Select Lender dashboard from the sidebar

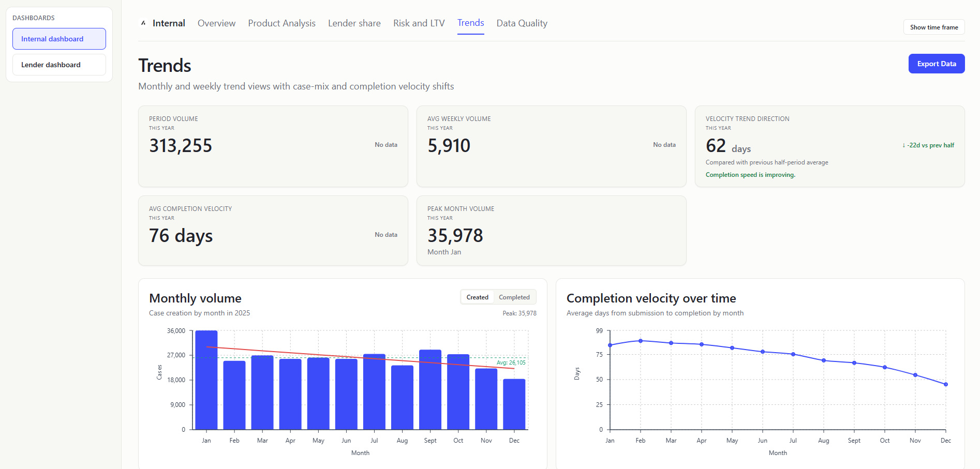point(58,64)
